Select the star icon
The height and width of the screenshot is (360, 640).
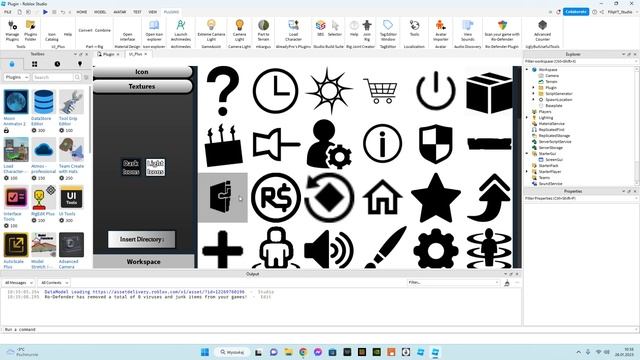pyautogui.click(x=436, y=197)
